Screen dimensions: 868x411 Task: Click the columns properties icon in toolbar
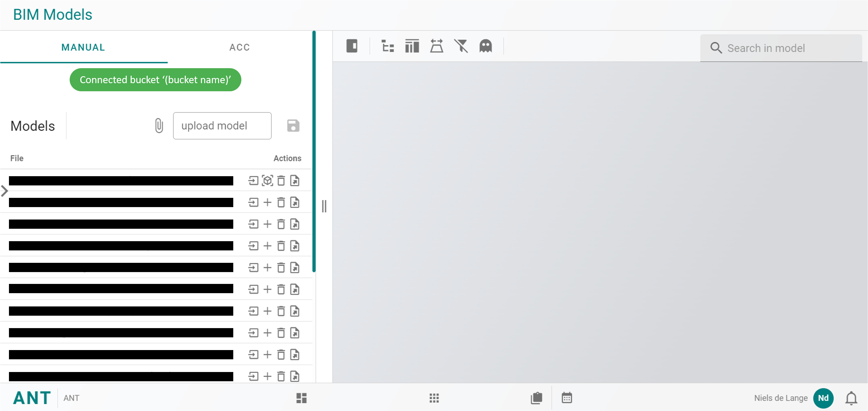point(412,46)
